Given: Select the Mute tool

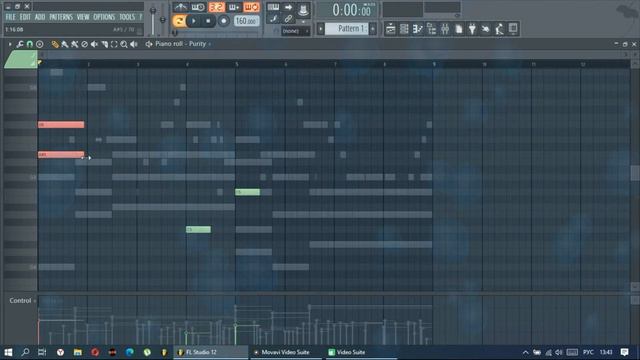Looking at the screenshot, I should 94,44.
